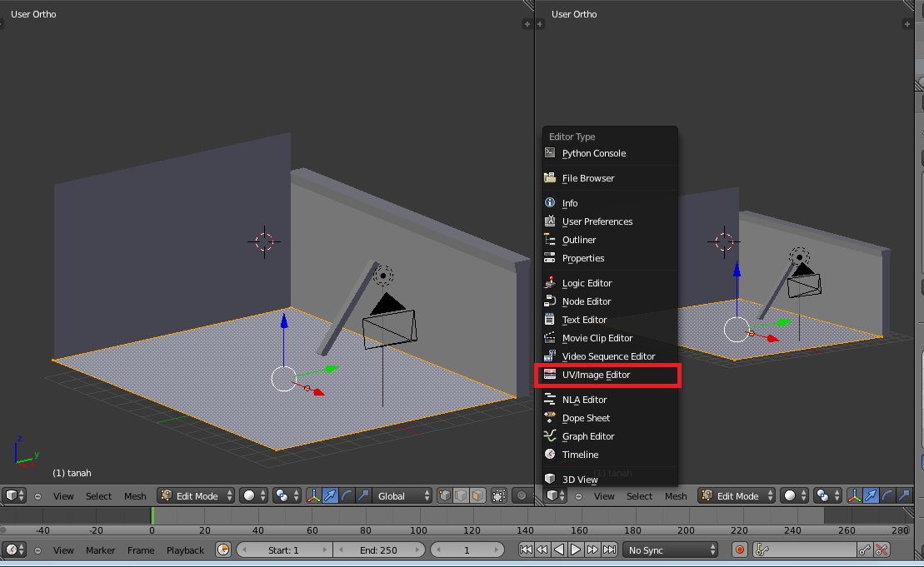Open Mesh menu in left viewport header
924x567 pixels.
pyautogui.click(x=135, y=496)
